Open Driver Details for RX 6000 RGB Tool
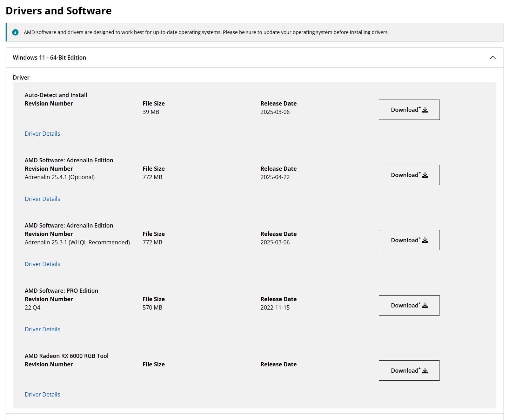The width and height of the screenshot is (509, 420). pos(42,394)
